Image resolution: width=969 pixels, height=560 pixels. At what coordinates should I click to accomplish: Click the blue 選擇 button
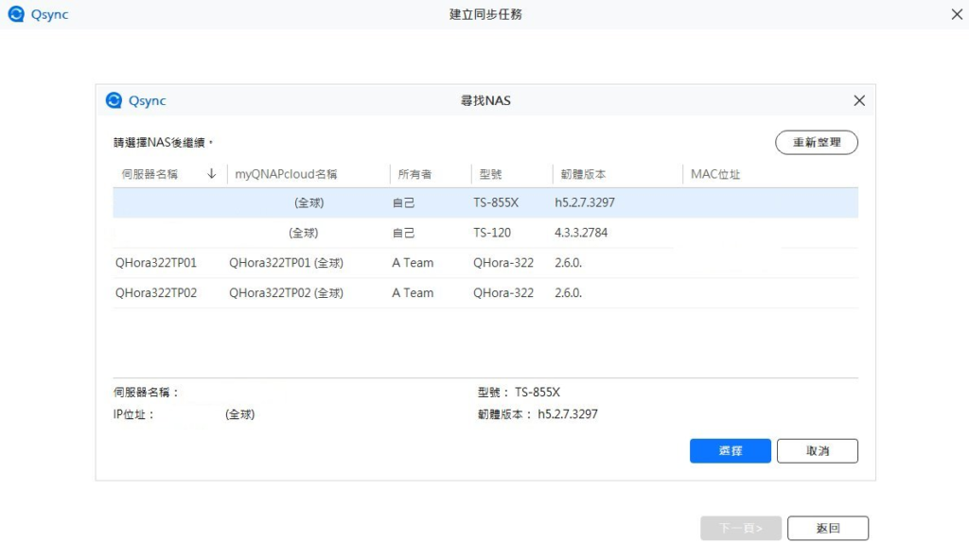[730, 451]
